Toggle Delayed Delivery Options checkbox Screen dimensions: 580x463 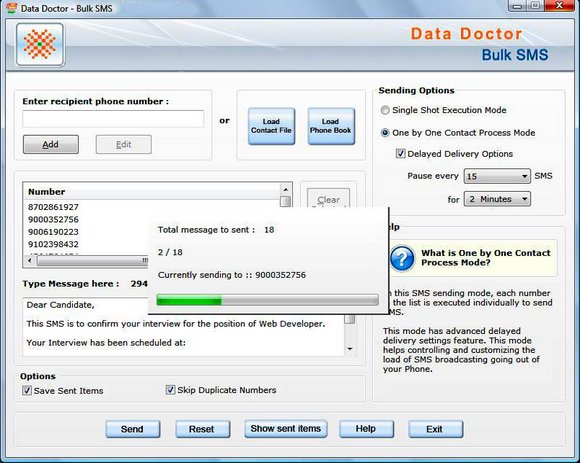click(400, 153)
